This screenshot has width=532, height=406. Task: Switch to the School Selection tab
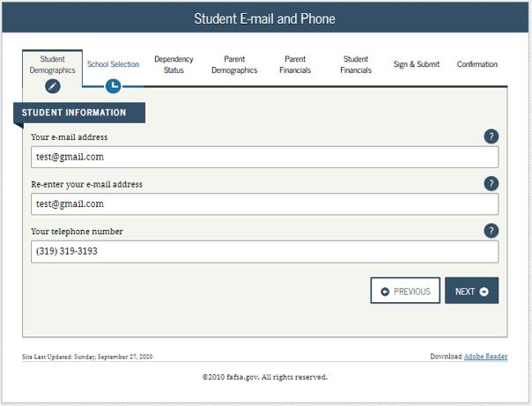pyautogui.click(x=113, y=64)
